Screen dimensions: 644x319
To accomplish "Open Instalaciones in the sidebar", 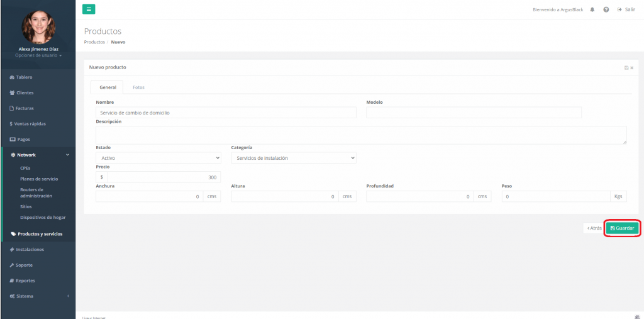I will click(x=38, y=250).
